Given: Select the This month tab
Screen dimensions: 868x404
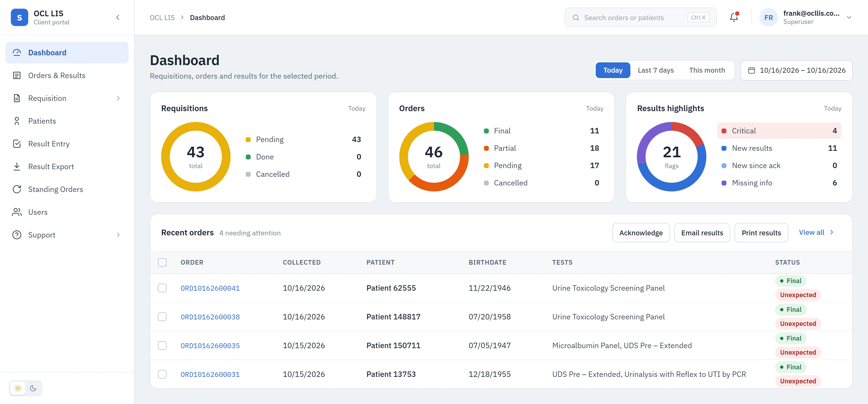Looking at the screenshot, I should 707,70.
